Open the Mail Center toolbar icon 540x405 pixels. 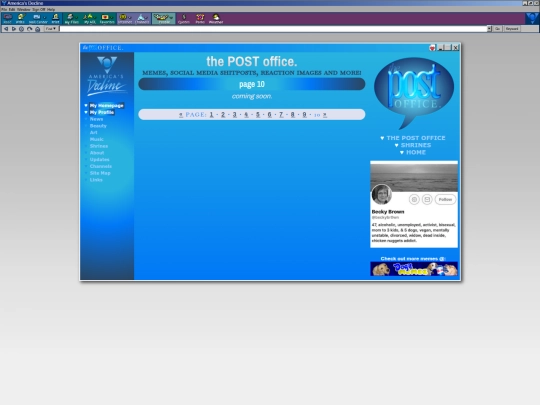point(37,19)
